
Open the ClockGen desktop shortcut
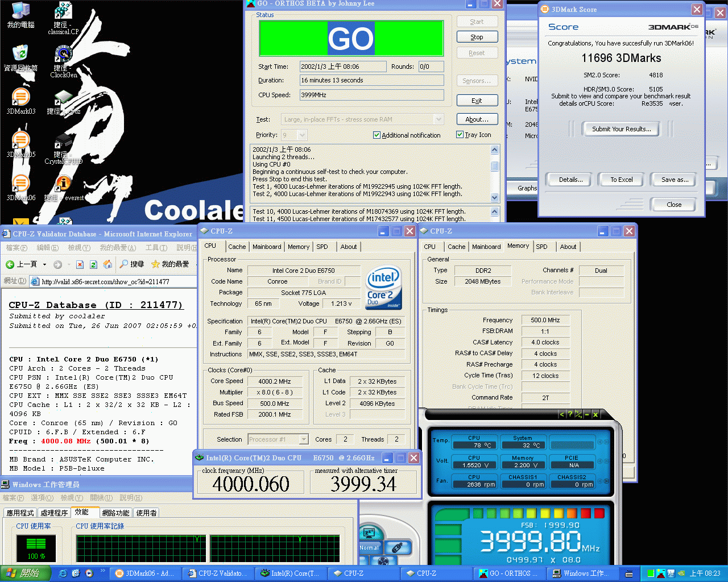[x=64, y=61]
